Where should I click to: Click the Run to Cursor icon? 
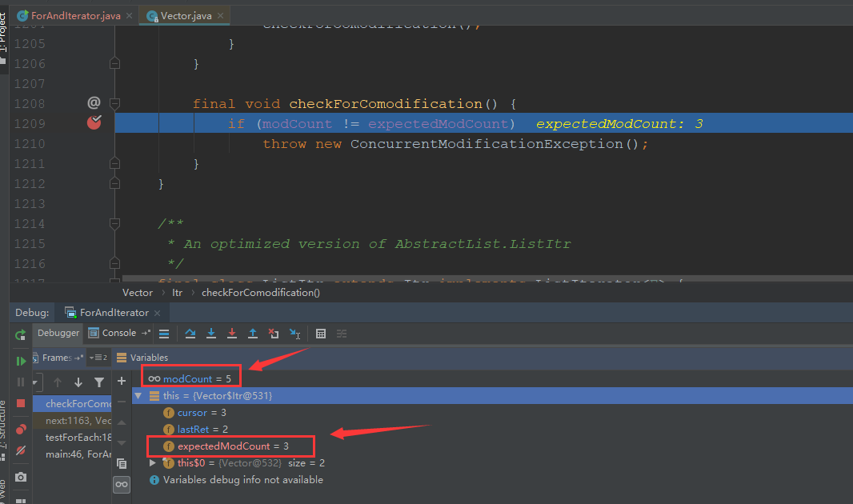point(294,334)
